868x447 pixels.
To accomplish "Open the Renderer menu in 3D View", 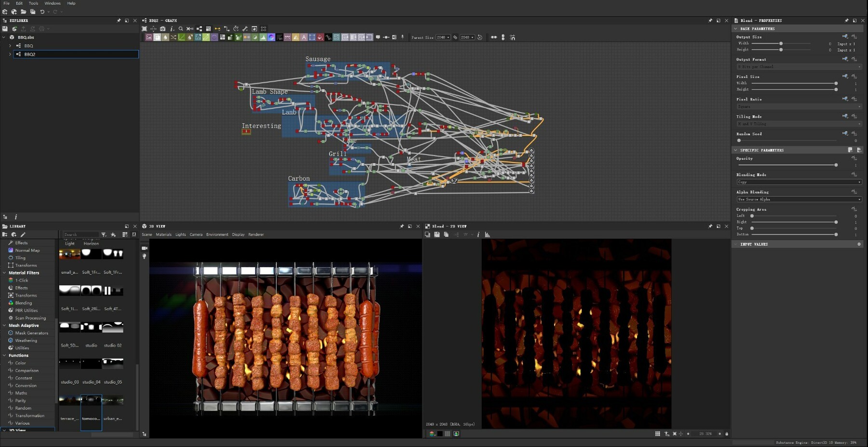I will point(256,235).
